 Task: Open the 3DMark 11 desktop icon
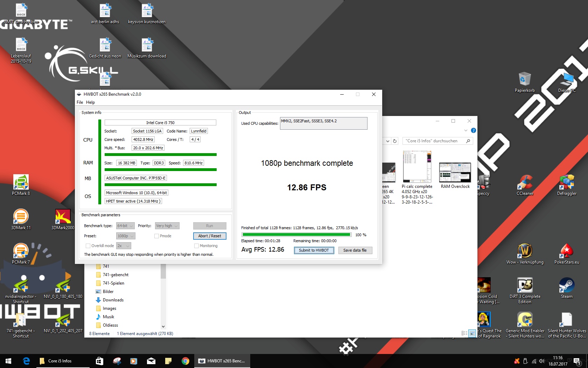tap(21, 219)
